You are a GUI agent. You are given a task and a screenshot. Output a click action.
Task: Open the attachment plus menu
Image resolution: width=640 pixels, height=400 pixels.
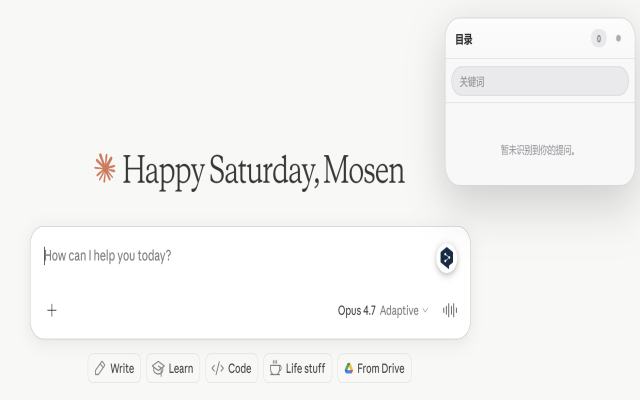tap(52, 310)
